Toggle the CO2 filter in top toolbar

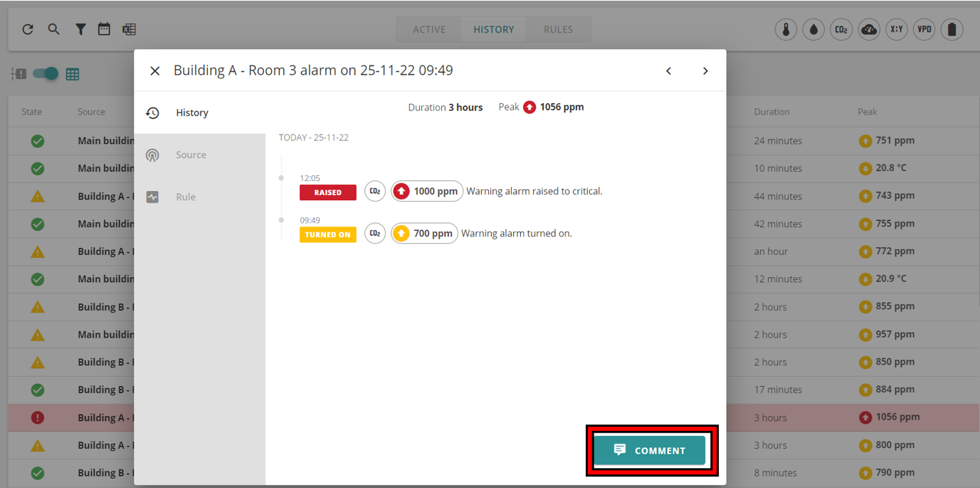tap(841, 30)
